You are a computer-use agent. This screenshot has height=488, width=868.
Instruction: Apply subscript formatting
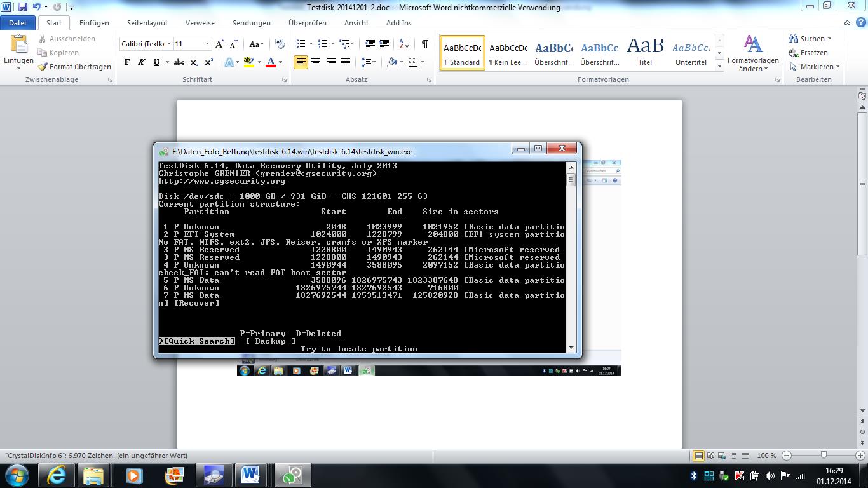[x=194, y=62]
